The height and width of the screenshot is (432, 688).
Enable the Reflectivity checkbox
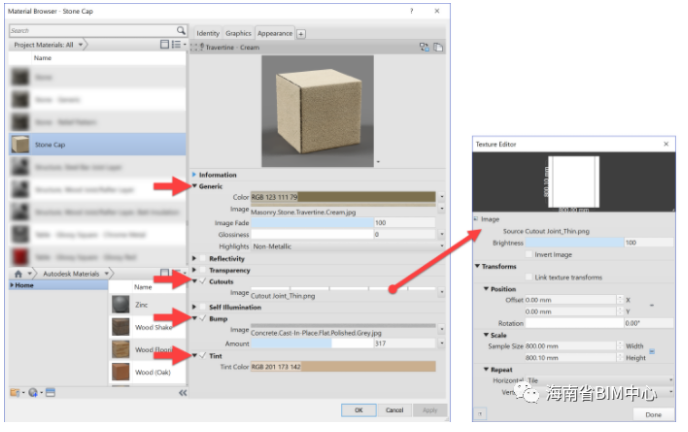pyautogui.click(x=203, y=258)
